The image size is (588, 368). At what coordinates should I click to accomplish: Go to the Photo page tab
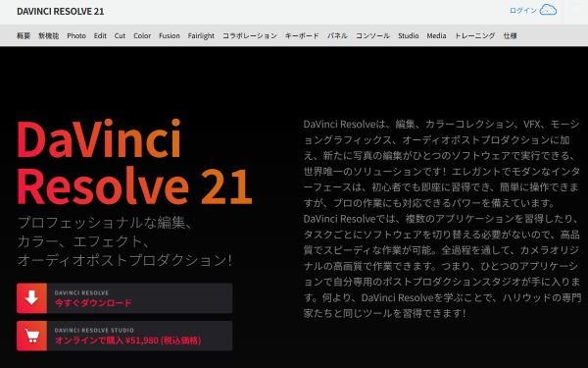point(76,35)
